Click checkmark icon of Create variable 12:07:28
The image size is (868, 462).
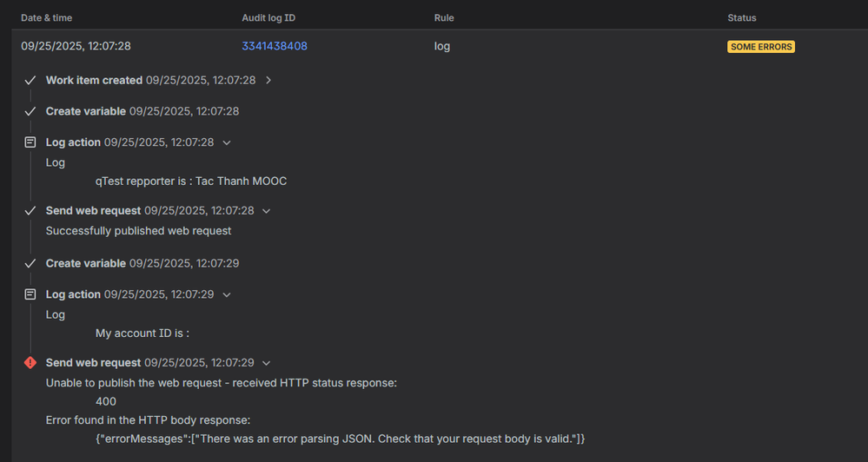30,111
